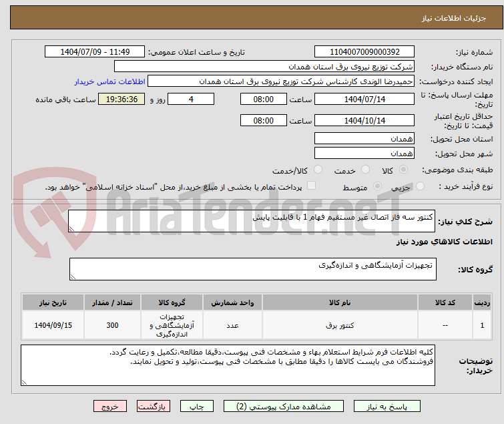Click the announcement date 1404/07/09 - 11:49 field
504x424 pixels.
point(95,52)
